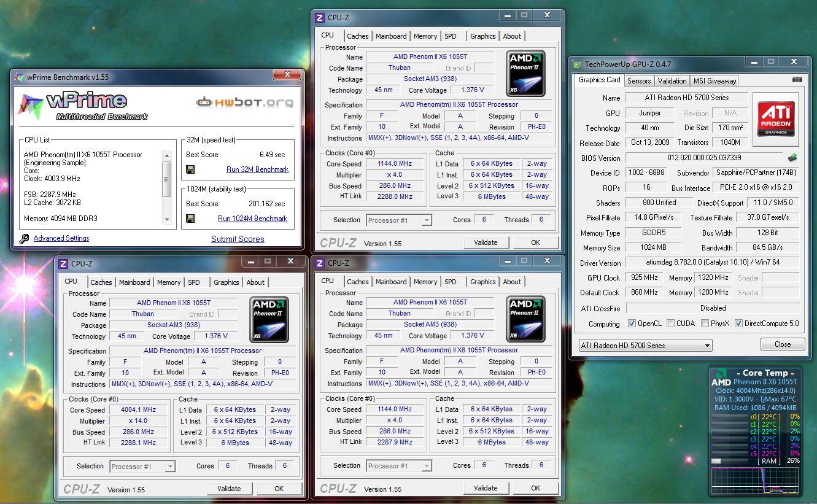Viewport: 817px width, 504px height.
Task: Click the Close button in GPU-Z
Action: (x=783, y=344)
